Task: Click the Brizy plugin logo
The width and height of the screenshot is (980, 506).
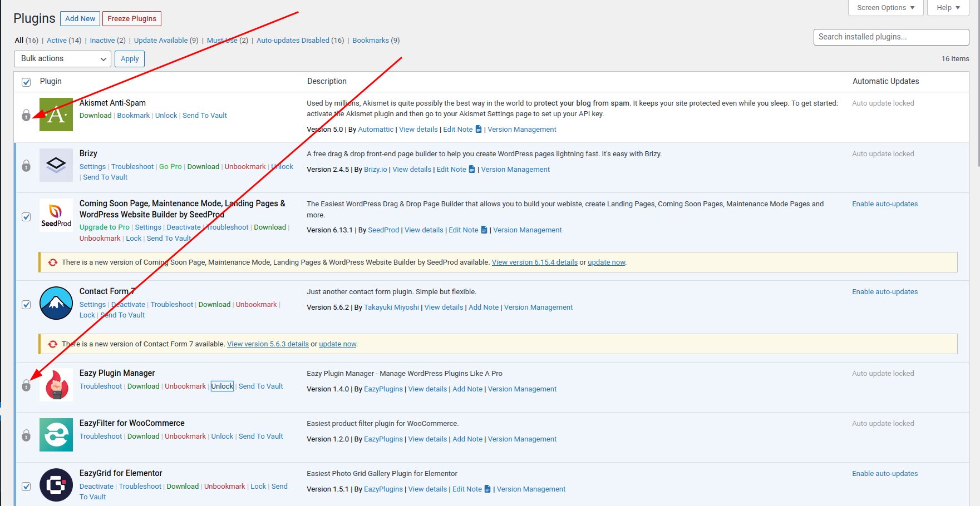Action: point(56,165)
